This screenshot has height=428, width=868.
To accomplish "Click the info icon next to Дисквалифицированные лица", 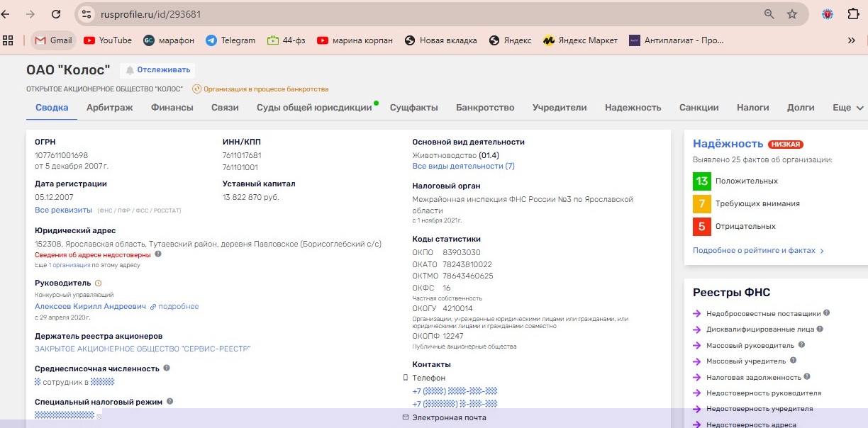I will pos(820,329).
